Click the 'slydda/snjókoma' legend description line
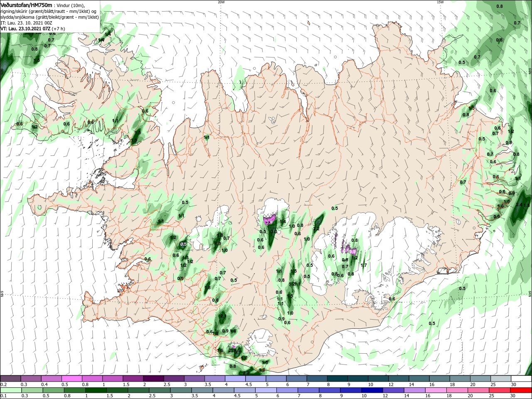The height and width of the screenshot is (399, 532). [49, 17]
